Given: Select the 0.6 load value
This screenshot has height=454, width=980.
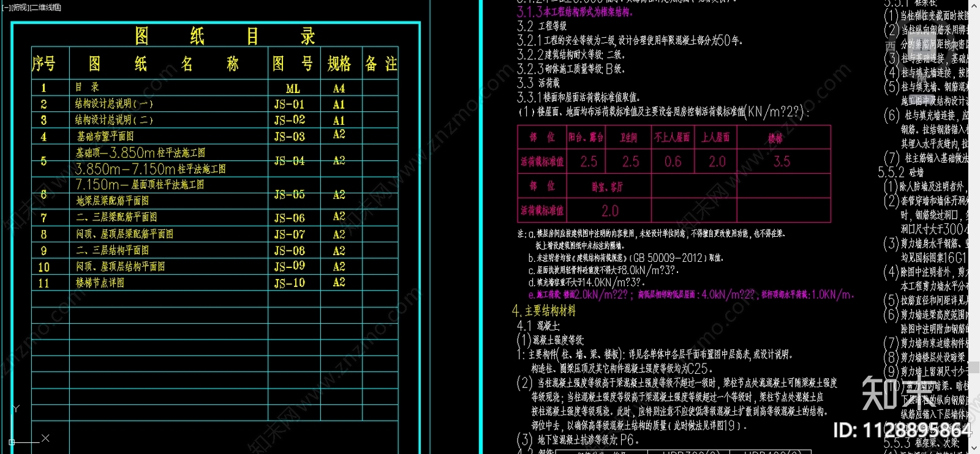Looking at the screenshot, I should 673,162.
